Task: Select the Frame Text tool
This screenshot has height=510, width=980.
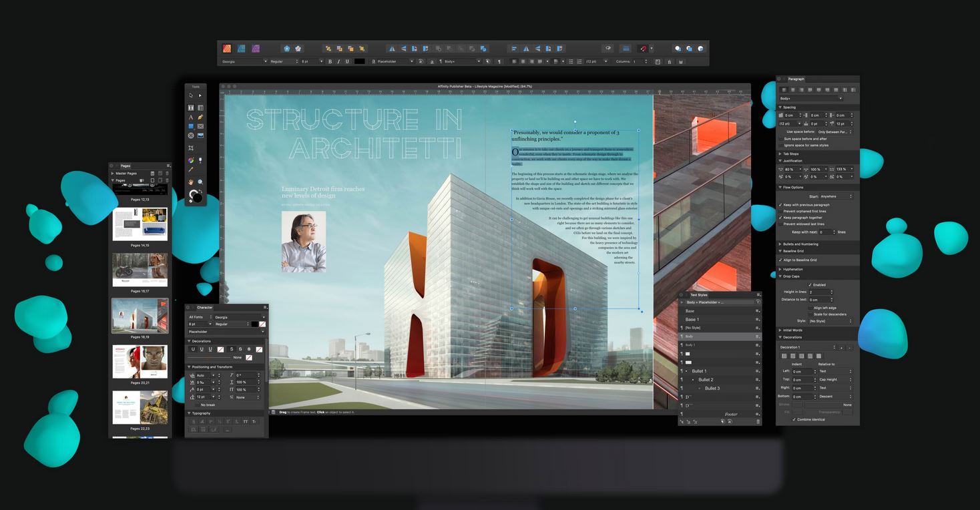Action: [x=191, y=107]
